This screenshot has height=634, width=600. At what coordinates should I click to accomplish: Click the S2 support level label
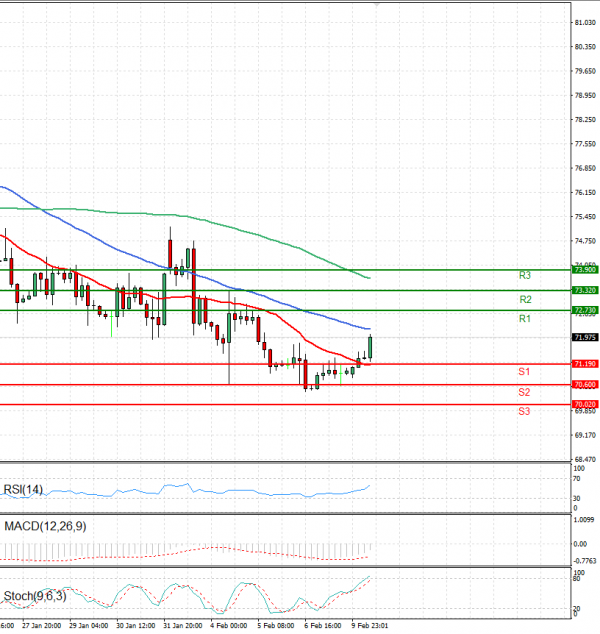(524, 392)
